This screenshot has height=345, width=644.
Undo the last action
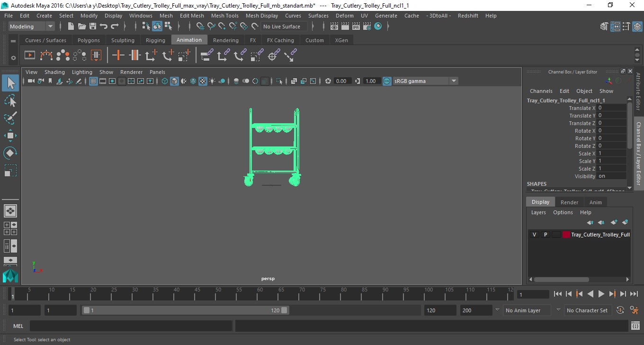104,27
